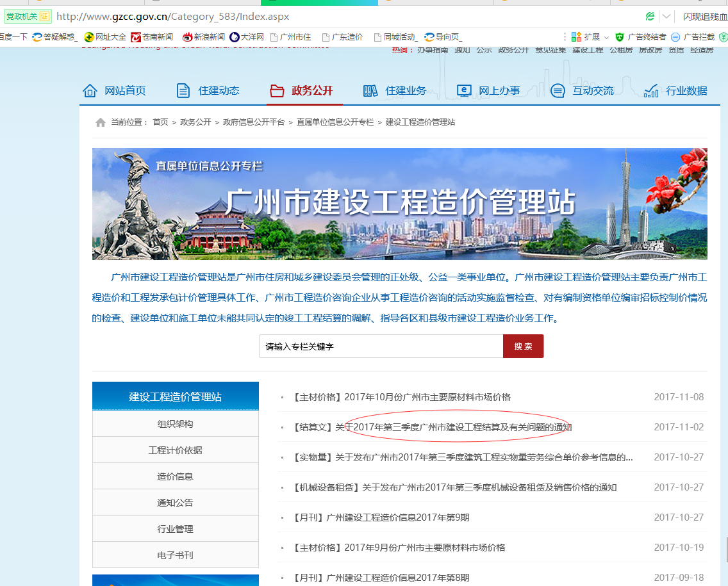This screenshot has height=586, width=728.
Task: Open the 住建业务 nav tab
Action: 395,90
